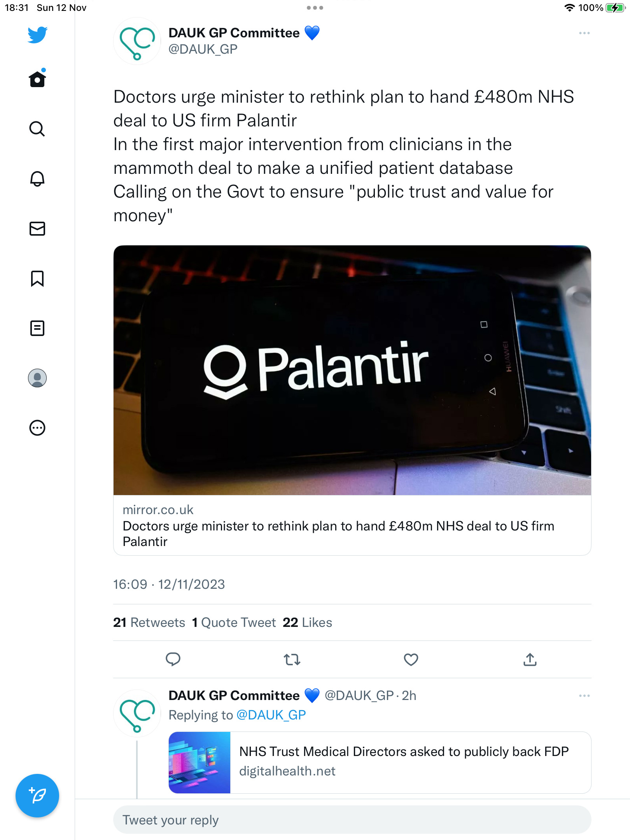Open Lists icon in sidebar
This screenshot has height=840, width=630.
37,328
